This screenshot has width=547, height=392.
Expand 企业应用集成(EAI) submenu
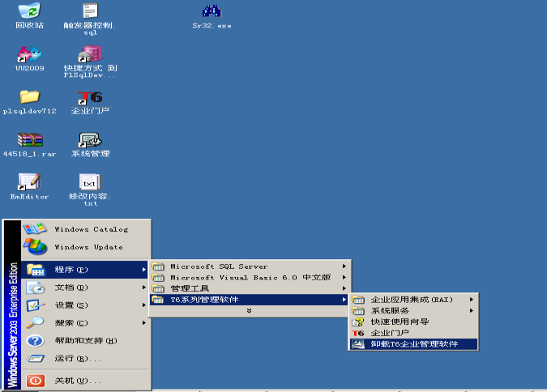[413, 300]
